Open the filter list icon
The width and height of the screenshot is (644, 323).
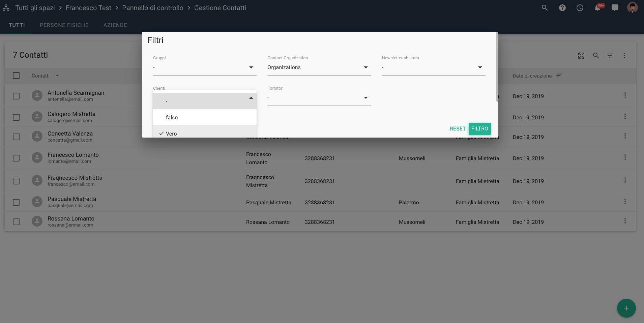pos(609,56)
